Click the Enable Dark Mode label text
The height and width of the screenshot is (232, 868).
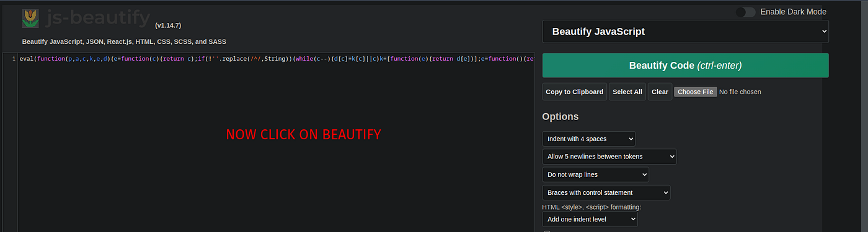tap(793, 12)
